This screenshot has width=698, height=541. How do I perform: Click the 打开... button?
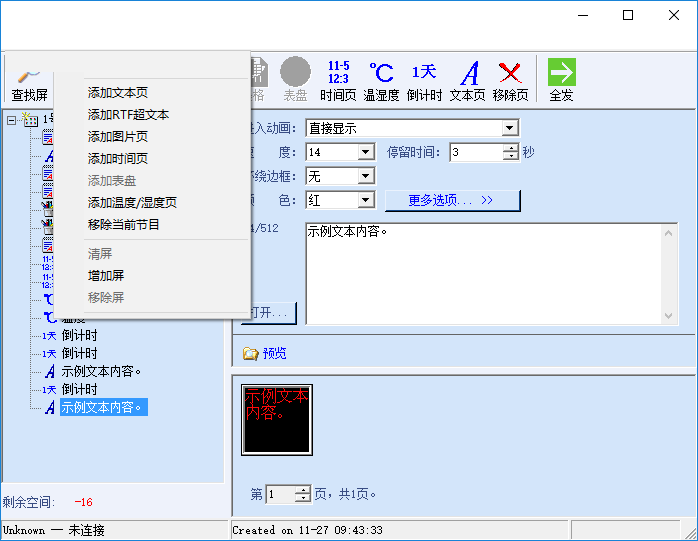click(269, 313)
